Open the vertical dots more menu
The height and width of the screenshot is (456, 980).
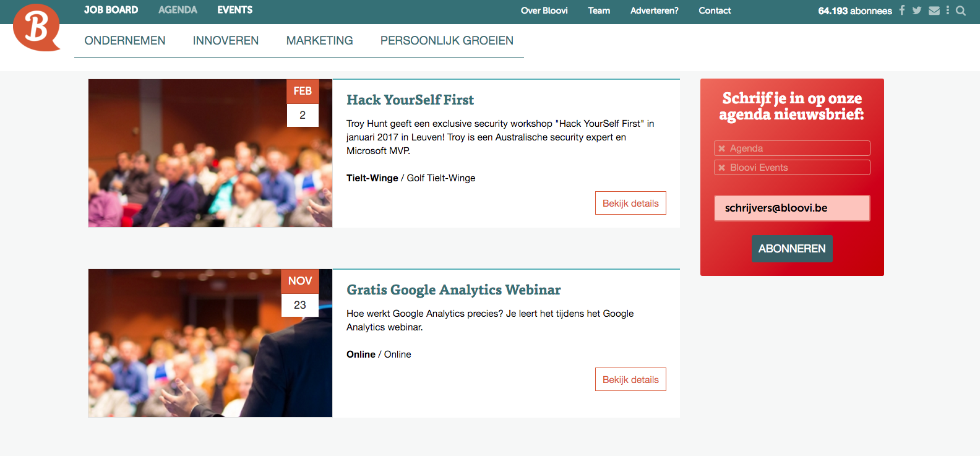pos(948,11)
